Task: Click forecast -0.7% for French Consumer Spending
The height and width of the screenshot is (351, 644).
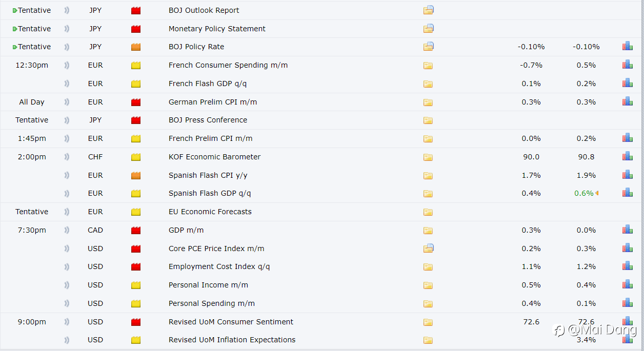Action: (531, 65)
